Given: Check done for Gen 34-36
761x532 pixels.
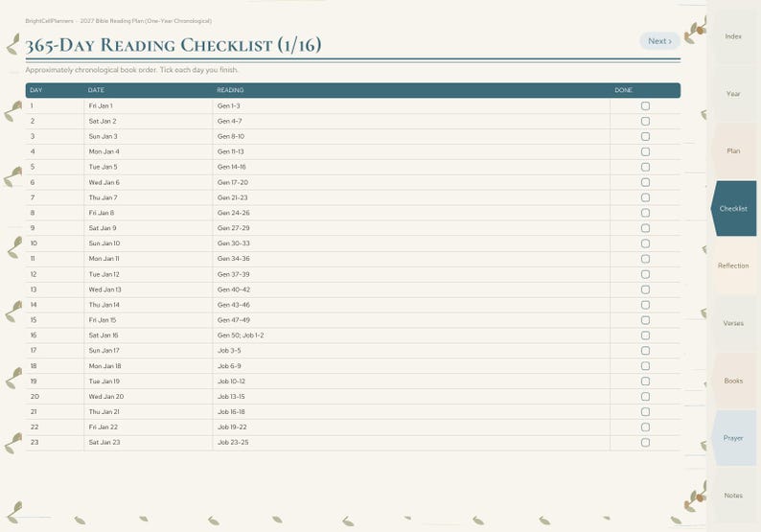Looking at the screenshot, I should pos(645,259).
